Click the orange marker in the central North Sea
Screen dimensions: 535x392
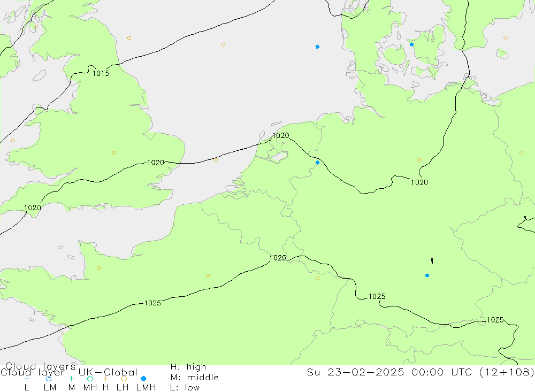223,45
